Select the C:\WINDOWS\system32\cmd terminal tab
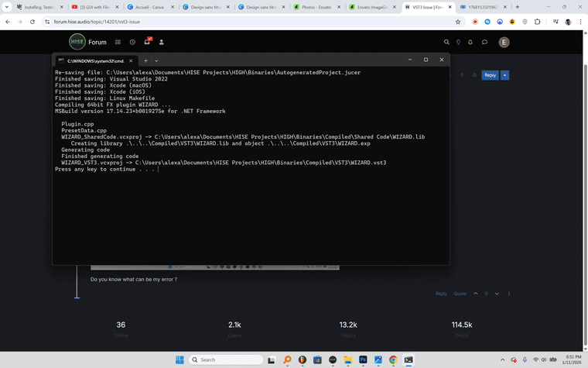The width and height of the screenshot is (588, 368). pyautogui.click(x=96, y=61)
